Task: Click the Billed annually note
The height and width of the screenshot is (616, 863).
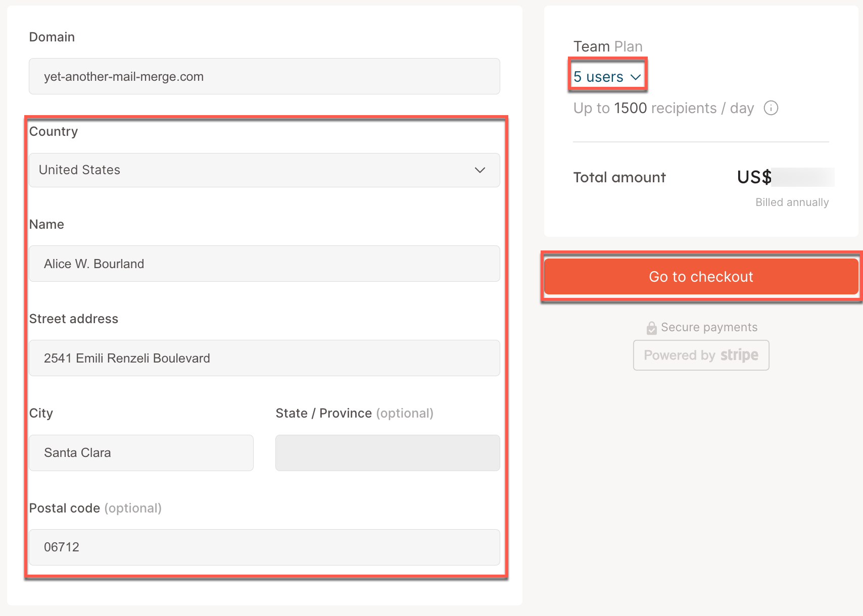Action: pyautogui.click(x=792, y=202)
